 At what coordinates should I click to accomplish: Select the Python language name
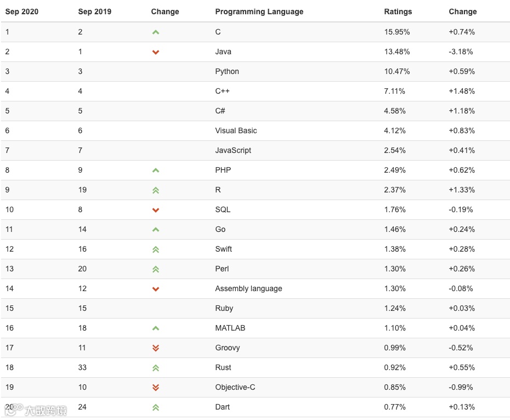pos(227,71)
